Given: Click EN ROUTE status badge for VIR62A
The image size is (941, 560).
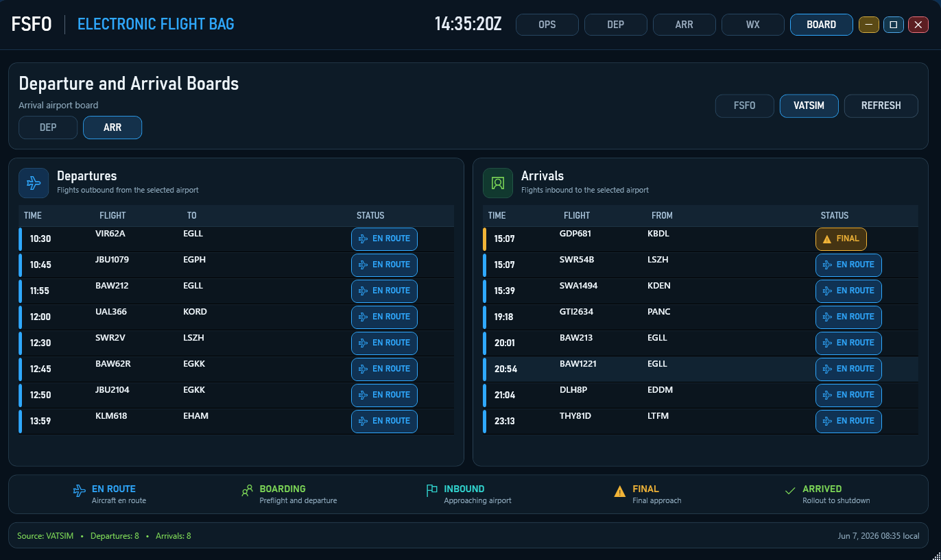Looking at the screenshot, I should click(384, 239).
